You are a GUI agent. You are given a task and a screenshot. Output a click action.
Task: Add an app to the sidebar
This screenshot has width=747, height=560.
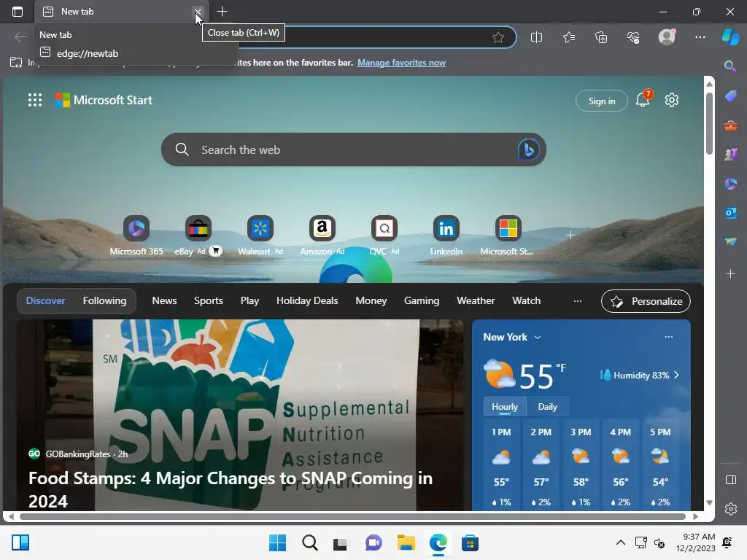point(731,274)
